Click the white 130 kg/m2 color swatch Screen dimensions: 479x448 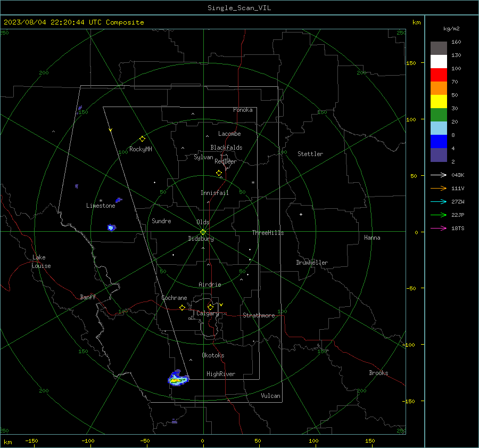click(439, 61)
